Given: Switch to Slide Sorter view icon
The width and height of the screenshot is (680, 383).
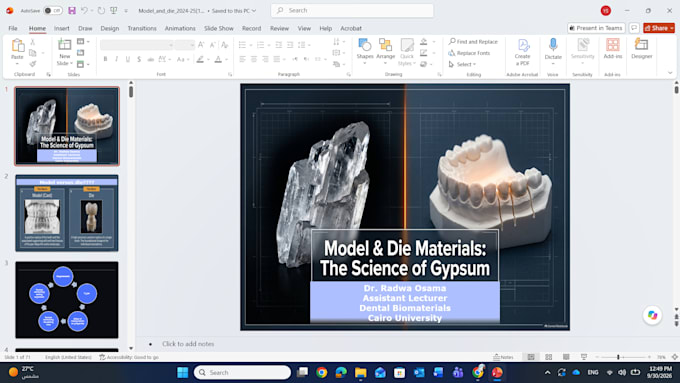Looking at the screenshot, I should [x=549, y=357].
